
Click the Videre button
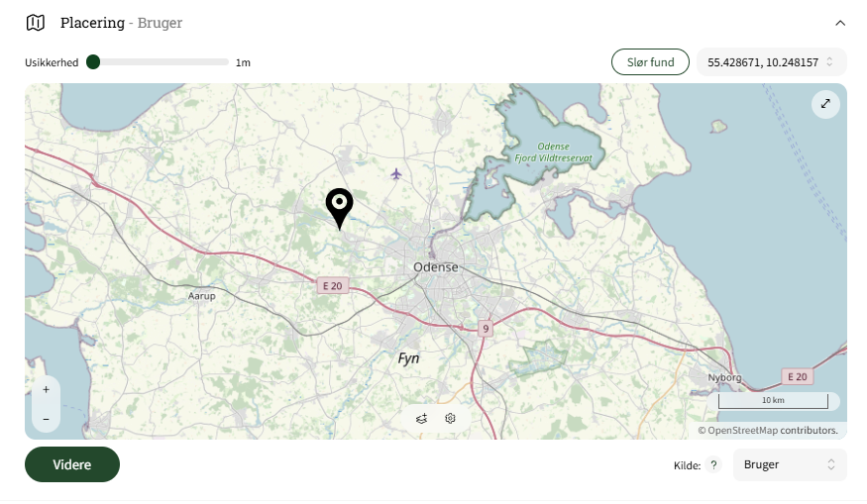tap(72, 464)
